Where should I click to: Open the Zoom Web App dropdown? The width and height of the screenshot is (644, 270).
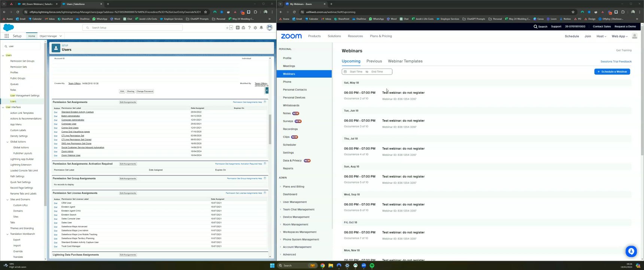click(x=620, y=36)
